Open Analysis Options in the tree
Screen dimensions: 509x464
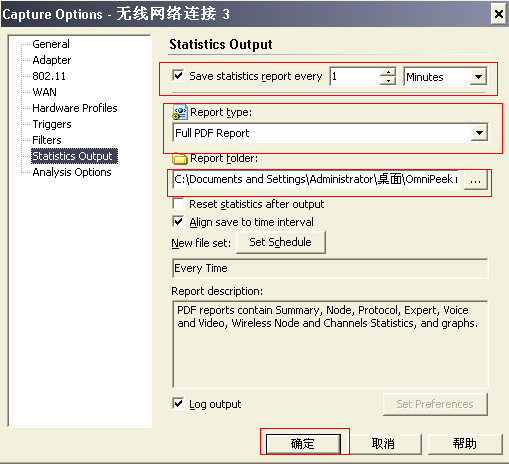coord(72,172)
